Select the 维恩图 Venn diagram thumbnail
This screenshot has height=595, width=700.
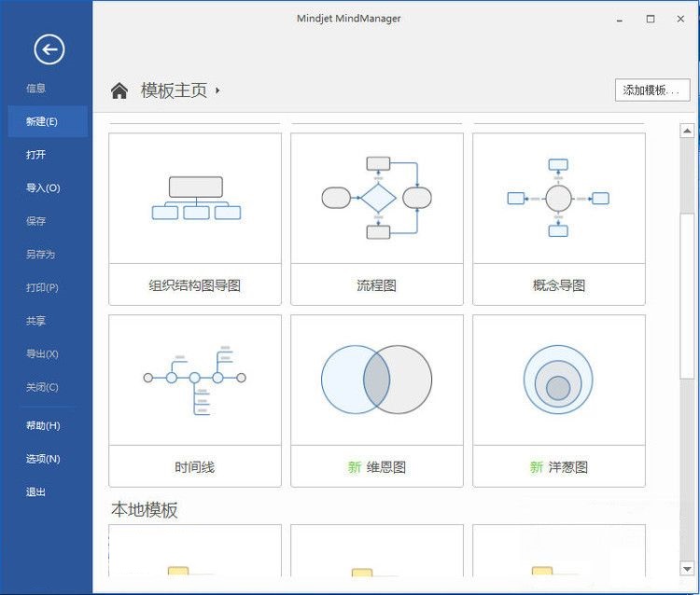tap(377, 380)
